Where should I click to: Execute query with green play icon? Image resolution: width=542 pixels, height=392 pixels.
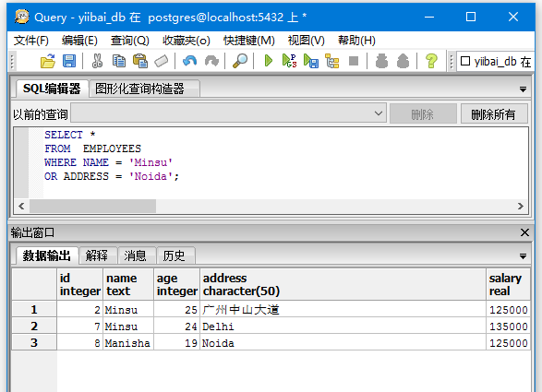pos(269,61)
